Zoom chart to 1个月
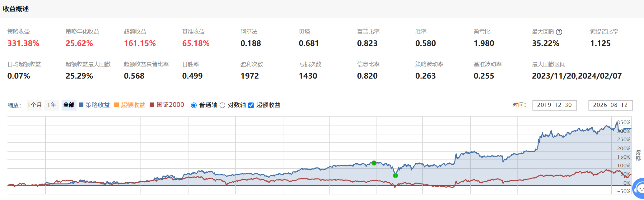The height and width of the screenshot is (200, 644). pos(35,105)
